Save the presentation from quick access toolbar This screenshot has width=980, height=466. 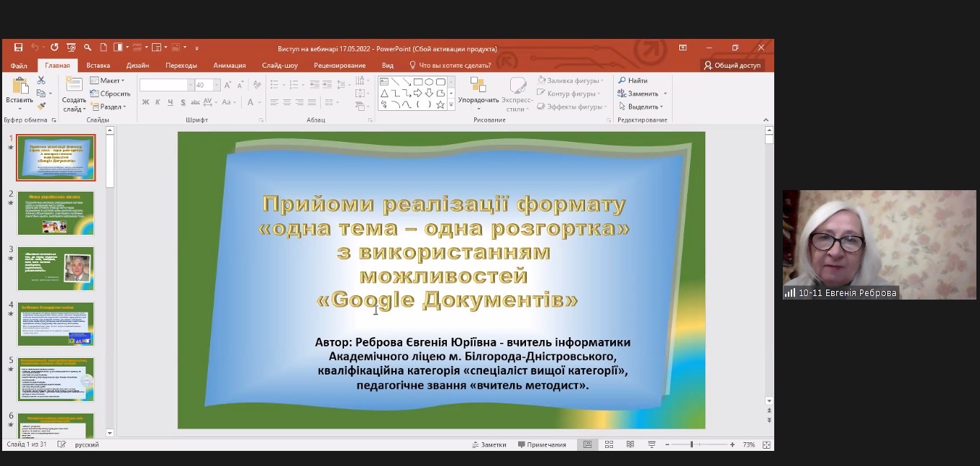click(19, 48)
